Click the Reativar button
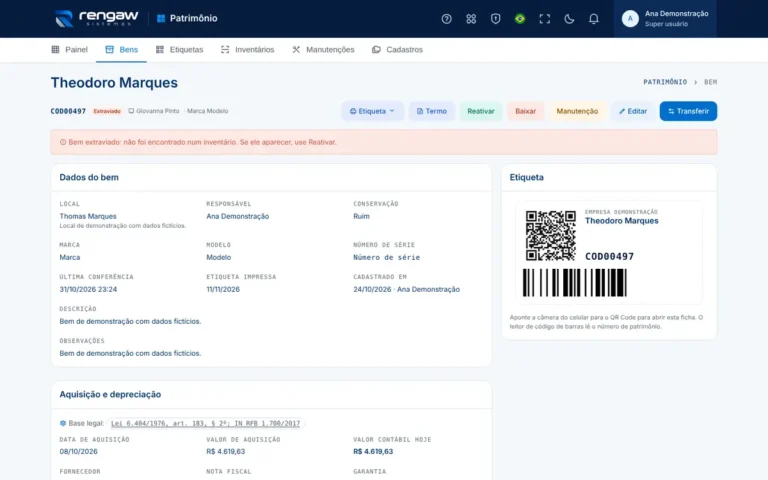Screen dimensions: 768x480 click(480, 111)
